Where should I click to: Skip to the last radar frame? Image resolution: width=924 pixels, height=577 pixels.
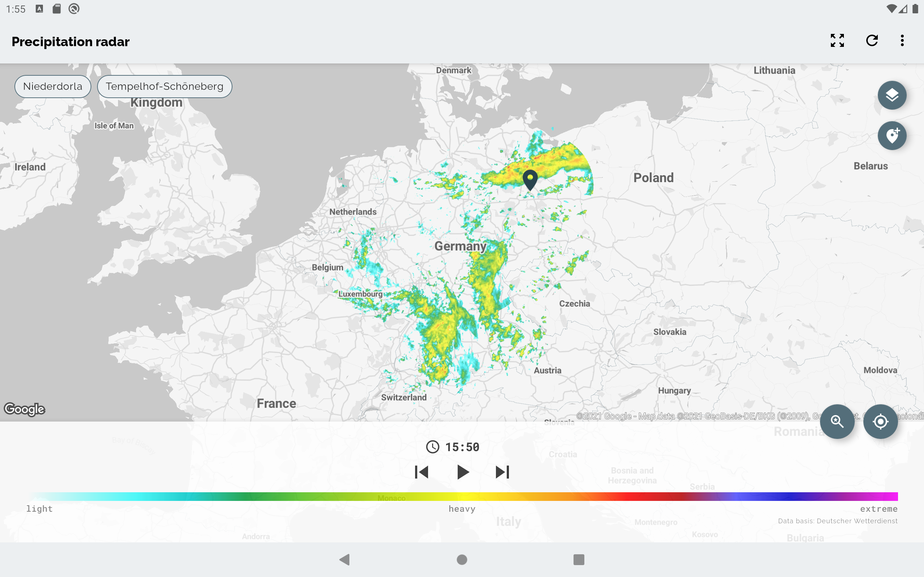click(502, 472)
